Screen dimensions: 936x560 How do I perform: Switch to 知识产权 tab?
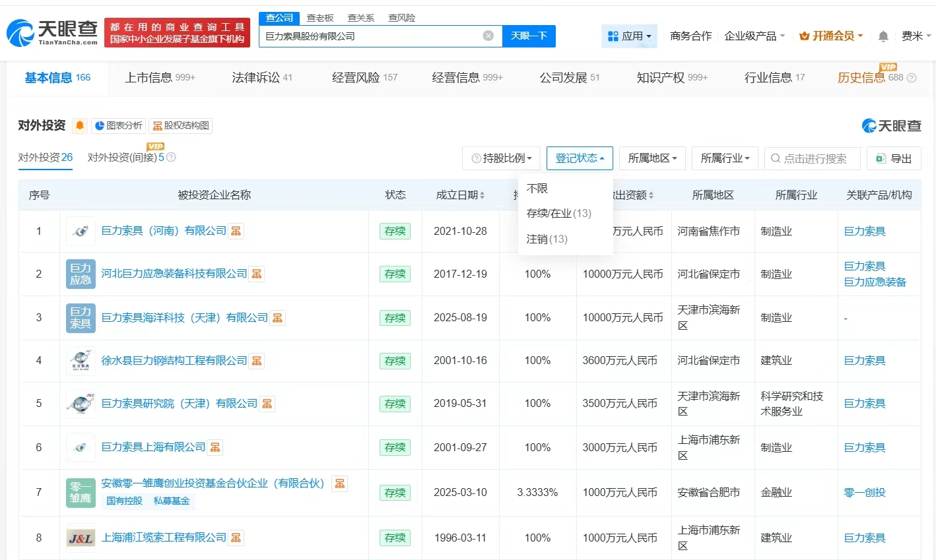[x=671, y=78]
